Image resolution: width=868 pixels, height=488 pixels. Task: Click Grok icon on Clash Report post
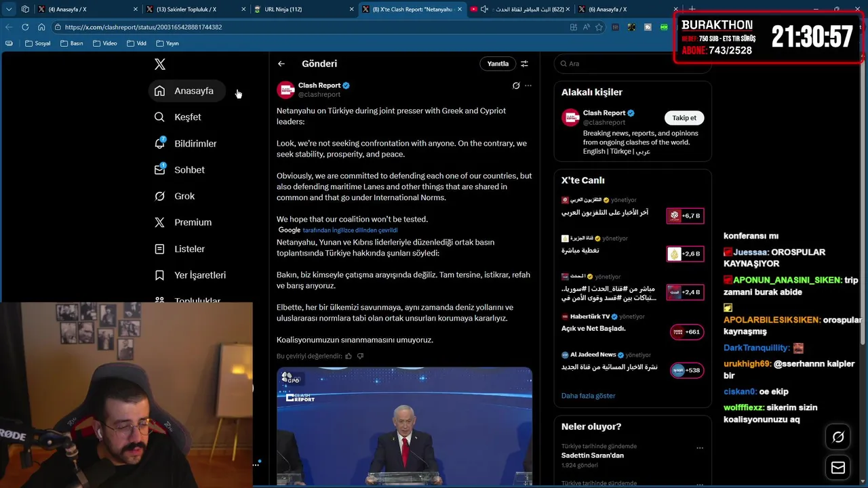pyautogui.click(x=516, y=86)
